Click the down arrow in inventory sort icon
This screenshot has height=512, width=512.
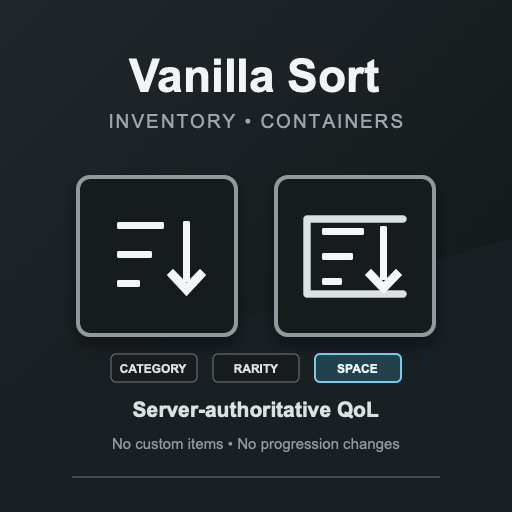[x=186, y=258]
